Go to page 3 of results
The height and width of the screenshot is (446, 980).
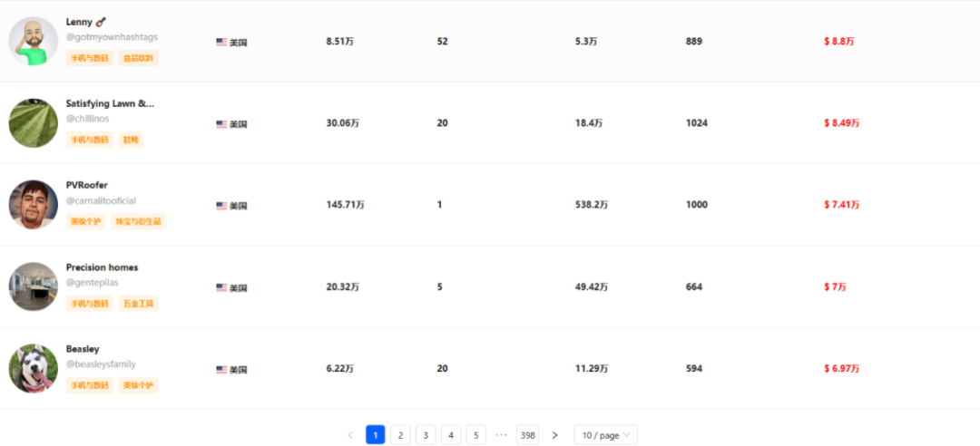(x=426, y=435)
